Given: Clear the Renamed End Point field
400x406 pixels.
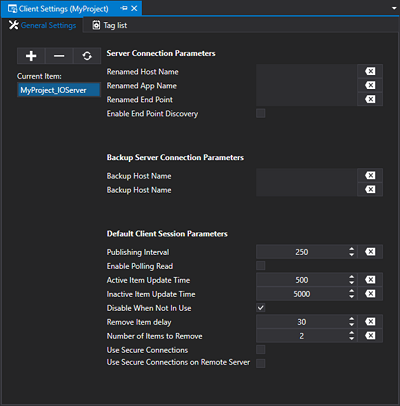Looking at the screenshot, I should point(370,99).
